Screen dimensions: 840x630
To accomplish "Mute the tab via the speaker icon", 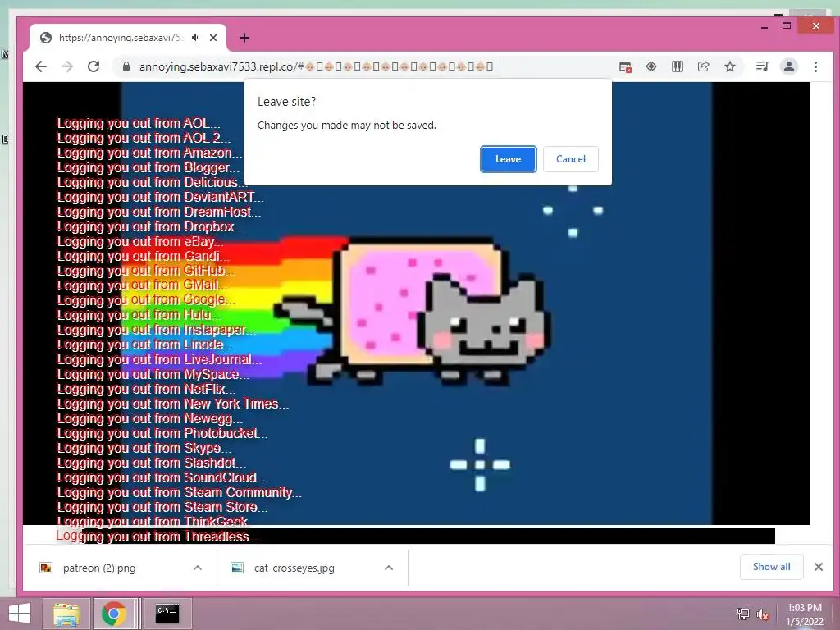I will [x=196, y=38].
